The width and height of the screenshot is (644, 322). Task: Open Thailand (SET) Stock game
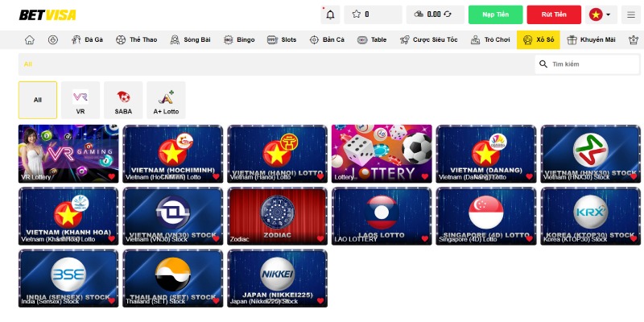(x=173, y=278)
